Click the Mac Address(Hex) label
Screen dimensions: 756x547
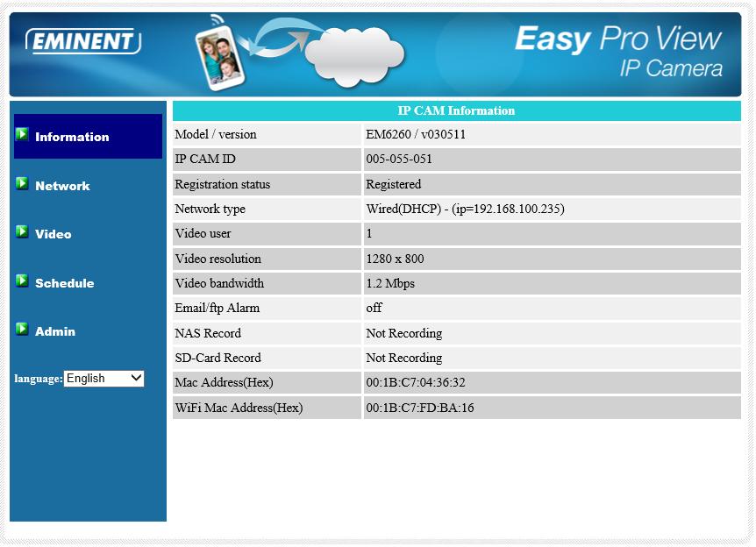224,383
